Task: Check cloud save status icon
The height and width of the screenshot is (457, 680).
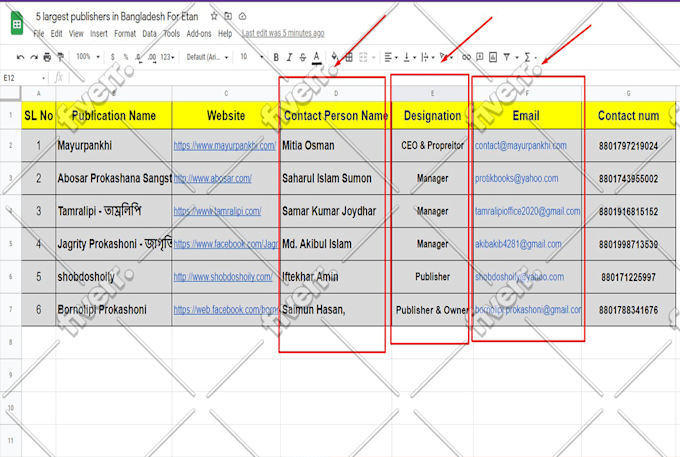Action: (x=242, y=16)
